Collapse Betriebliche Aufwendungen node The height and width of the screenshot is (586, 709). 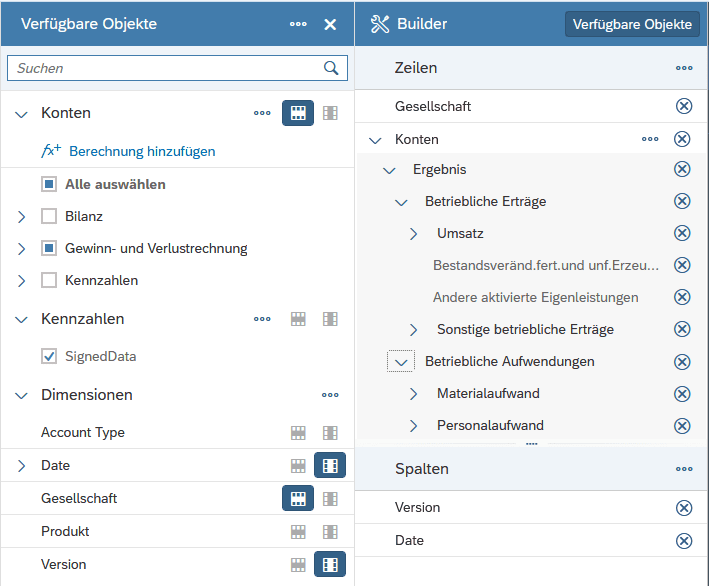click(401, 362)
